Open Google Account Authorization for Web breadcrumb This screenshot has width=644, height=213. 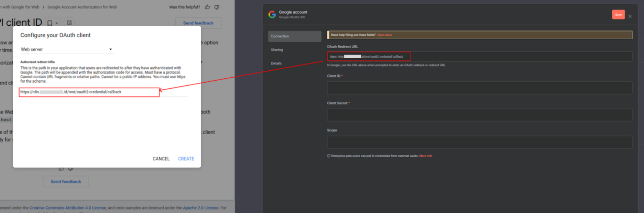point(82,7)
